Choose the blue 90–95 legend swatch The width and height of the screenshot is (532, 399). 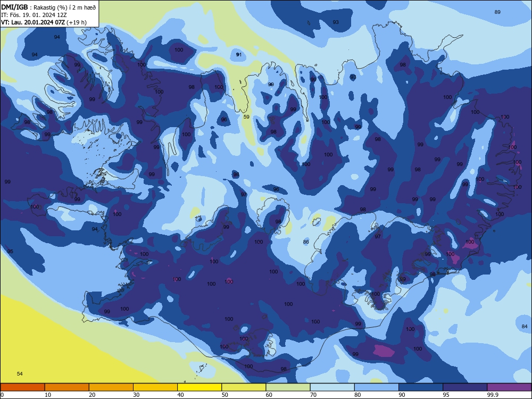click(421, 387)
